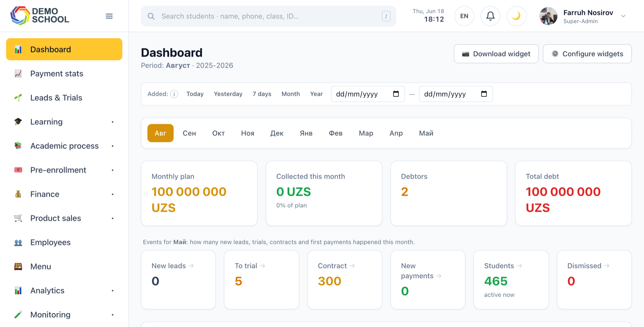This screenshot has width=644, height=327.
Task: Click the Academic process books icon
Action: pyautogui.click(x=18, y=146)
